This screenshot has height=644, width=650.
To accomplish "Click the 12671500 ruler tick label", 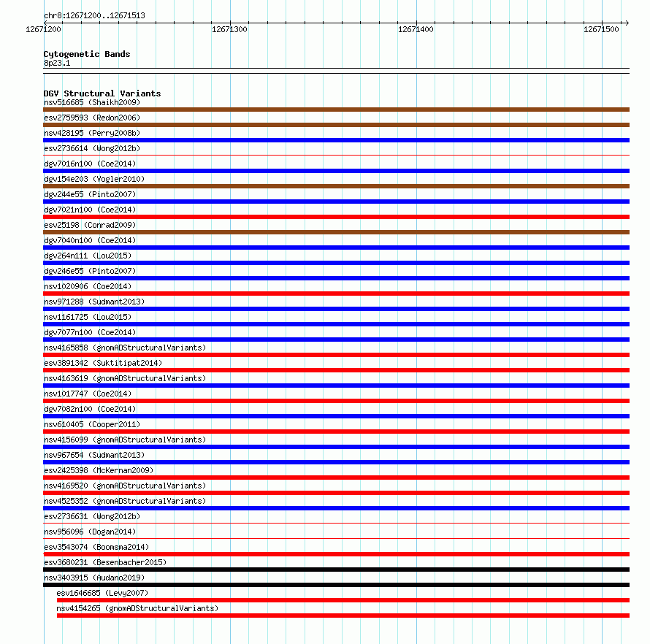I will (x=601, y=29).
